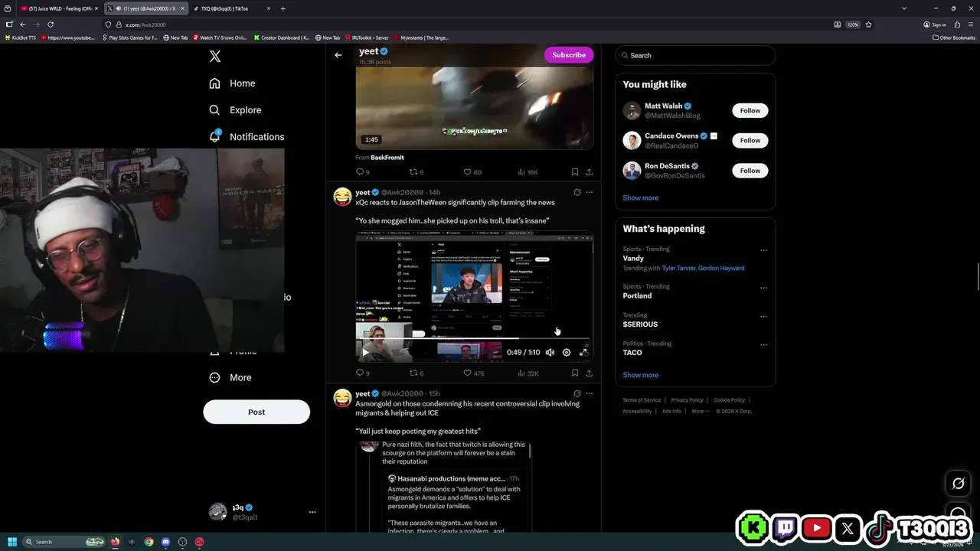Click Grok icon on the xQc reacts post

[577, 192]
